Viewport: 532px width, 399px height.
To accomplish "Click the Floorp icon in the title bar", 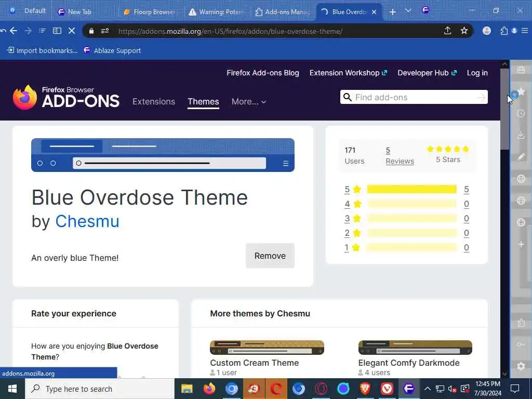I will click(x=425, y=10).
